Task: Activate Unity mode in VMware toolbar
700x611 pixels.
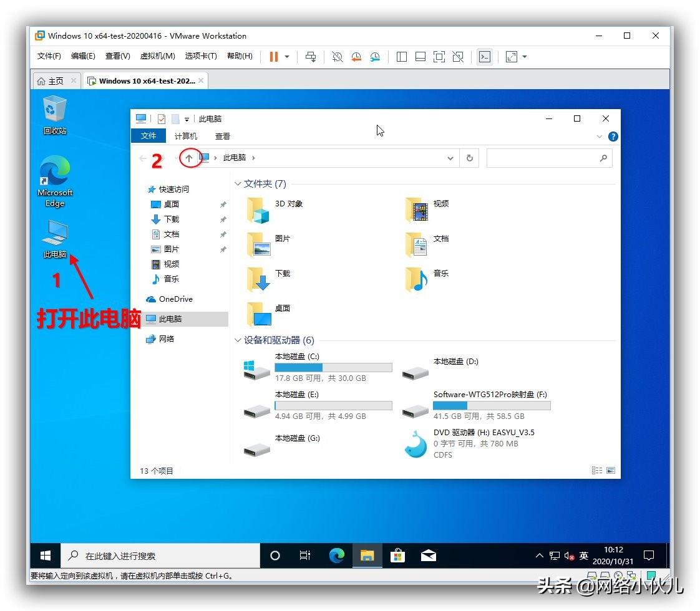Action: 457,57
